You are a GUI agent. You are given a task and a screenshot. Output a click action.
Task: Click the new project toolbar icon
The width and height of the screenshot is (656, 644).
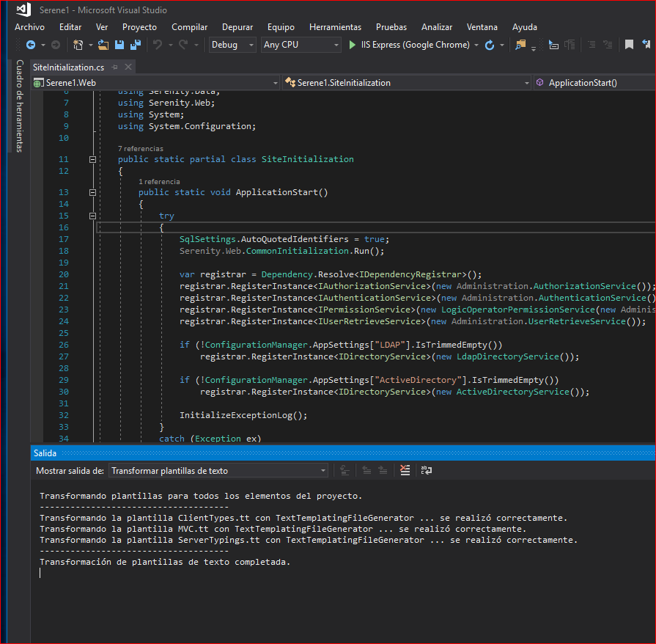click(79, 45)
